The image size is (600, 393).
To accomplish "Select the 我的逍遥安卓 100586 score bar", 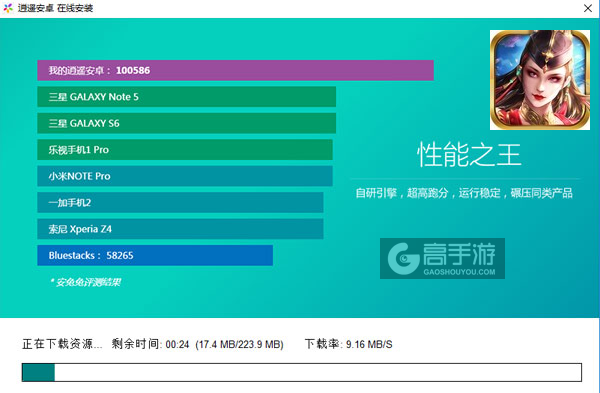I will click(x=235, y=70).
